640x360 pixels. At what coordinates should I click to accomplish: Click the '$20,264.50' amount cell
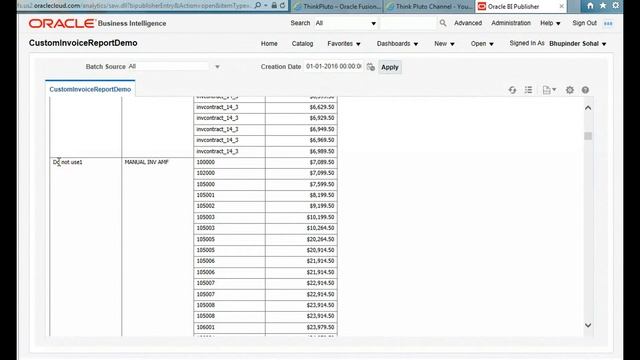click(301, 239)
